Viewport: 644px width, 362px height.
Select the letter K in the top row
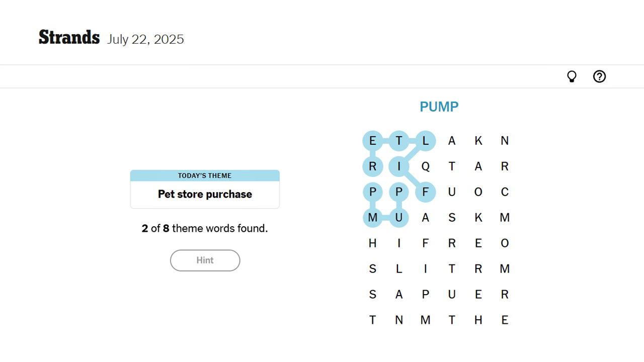478,141
